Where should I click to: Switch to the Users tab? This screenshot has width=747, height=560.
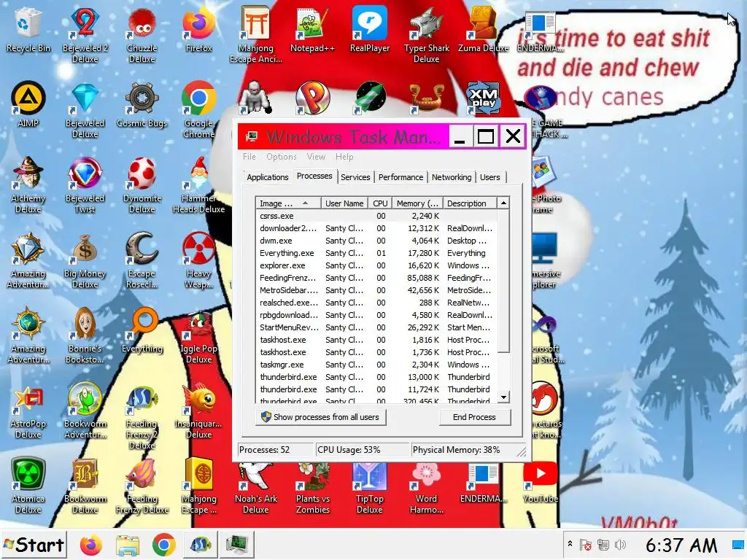click(489, 177)
